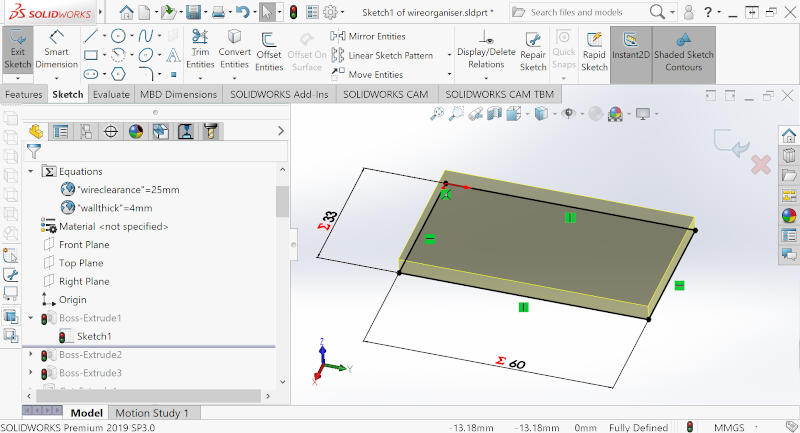Click Linear Sketch Pattern
This screenshot has height=433, width=800.
pyautogui.click(x=382, y=55)
